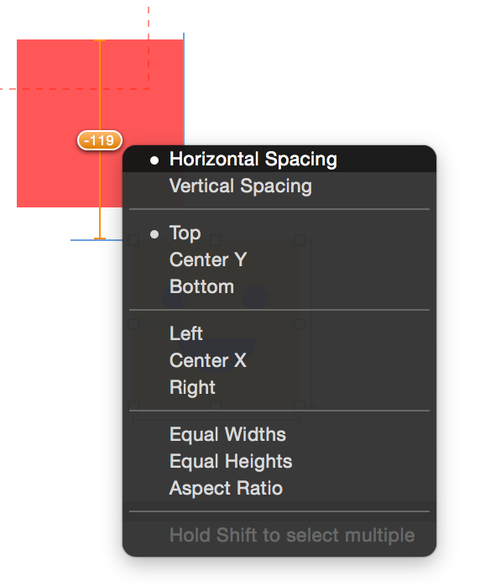Click the Hold Shift to select multiple hint

(292, 535)
